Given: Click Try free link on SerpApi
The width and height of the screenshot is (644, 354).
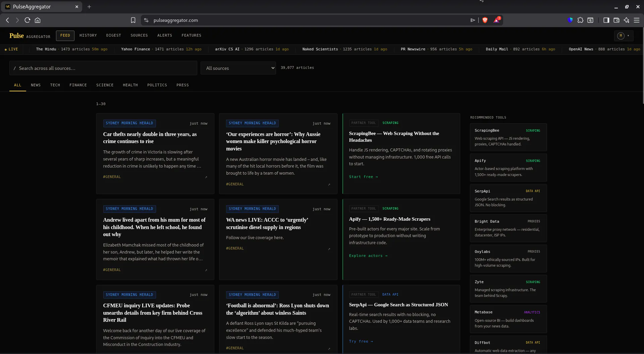Looking at the screenshot, I should point(361,342).
